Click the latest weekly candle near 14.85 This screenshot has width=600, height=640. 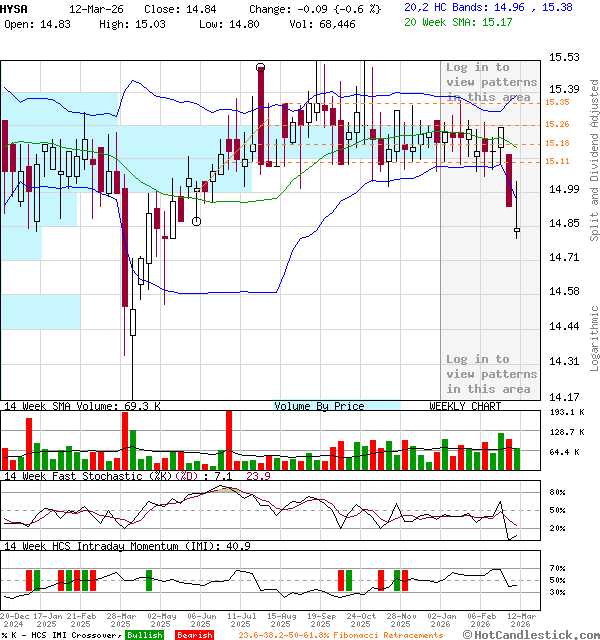(x=517, y=231)
